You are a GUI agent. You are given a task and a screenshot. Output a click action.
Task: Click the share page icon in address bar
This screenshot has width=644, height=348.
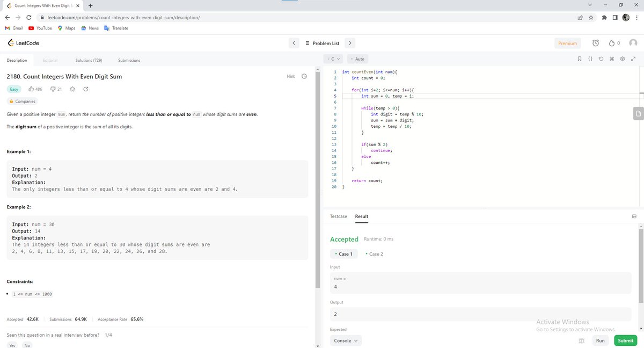coord(581,17)
